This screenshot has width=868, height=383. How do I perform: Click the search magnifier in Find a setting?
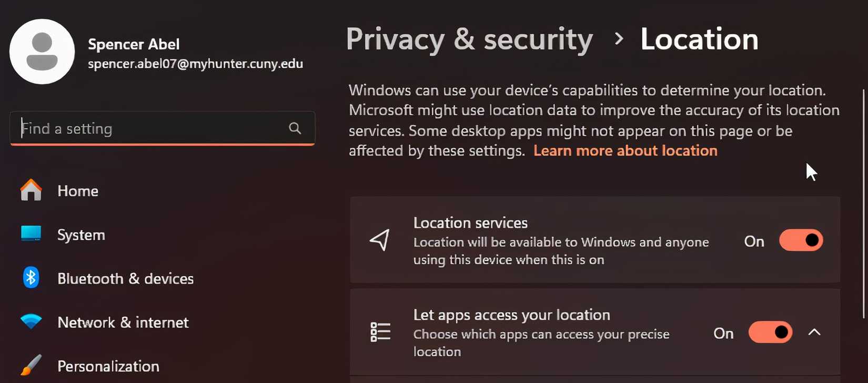(295, 128)
